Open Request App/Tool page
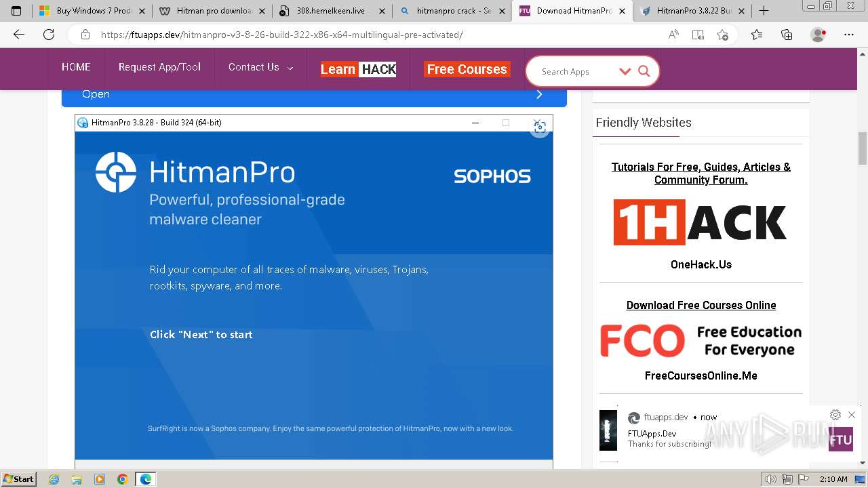The image size is (868, 488). click(159, 67)
